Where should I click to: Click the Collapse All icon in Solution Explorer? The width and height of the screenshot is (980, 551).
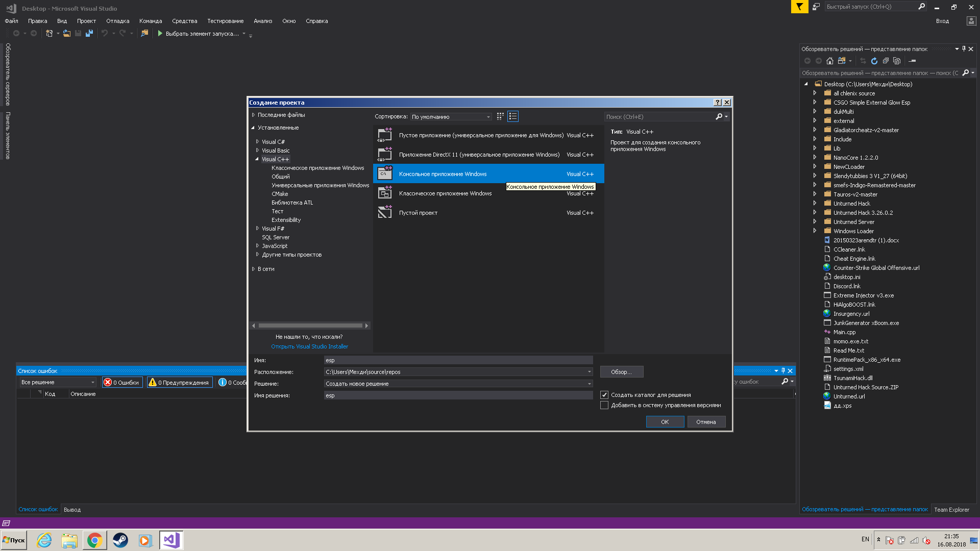point(886,61)
